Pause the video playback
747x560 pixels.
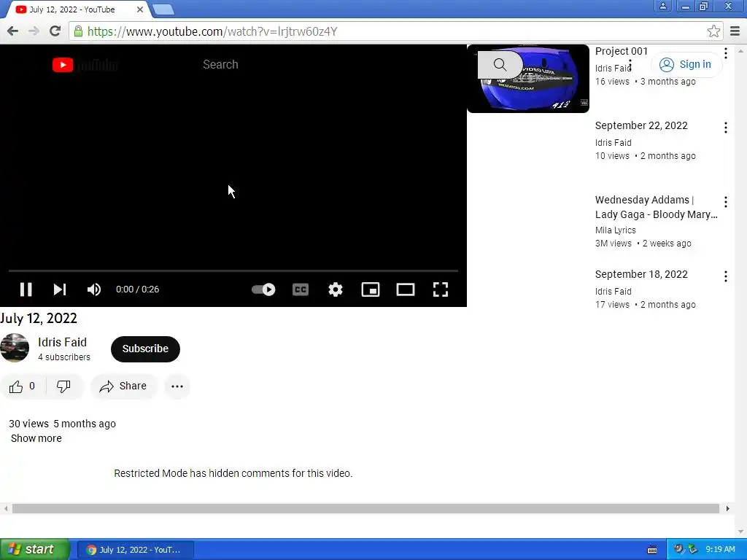pyautogui.click(x=26, y=289)
